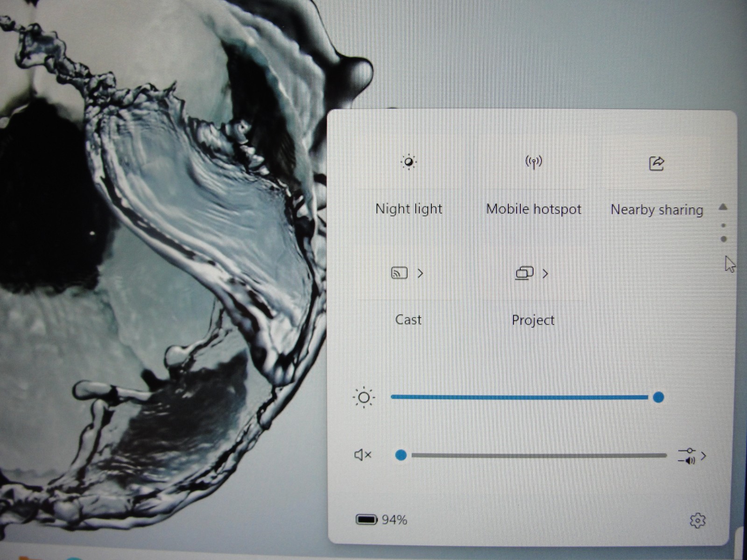Click the Project display icon
This screenshot has width=747, height=560.
[x=524, y=273]
